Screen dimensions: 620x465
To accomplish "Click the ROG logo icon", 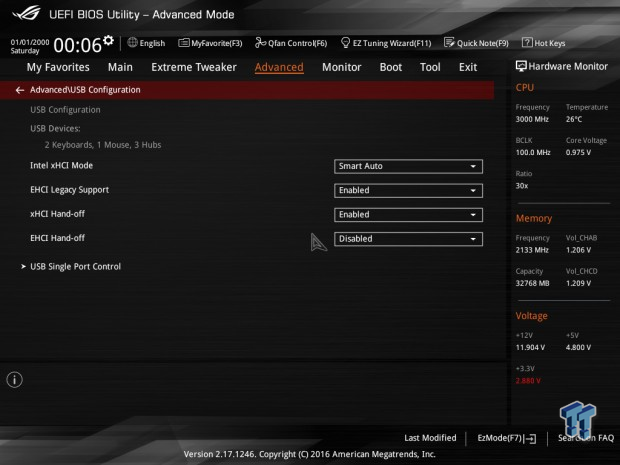I will click(26, 13).
